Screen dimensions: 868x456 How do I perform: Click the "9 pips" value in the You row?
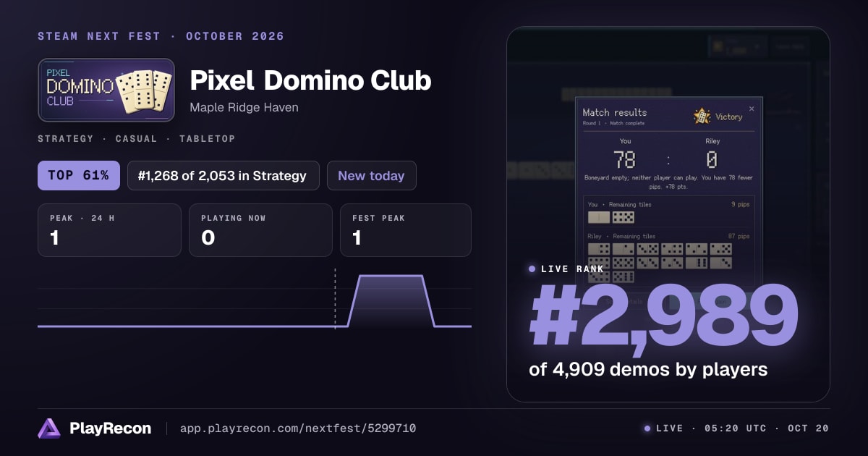point(740,205)
